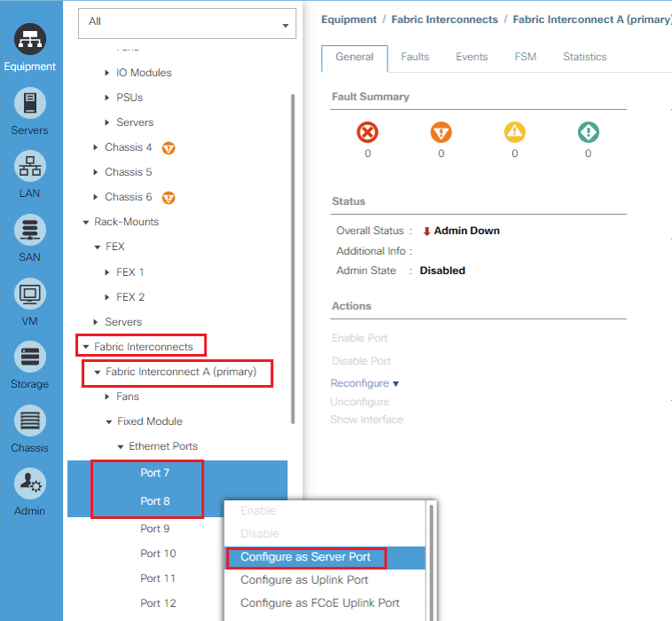
Task: Expand the Chassis 6 node
Action: pos(96,197)
